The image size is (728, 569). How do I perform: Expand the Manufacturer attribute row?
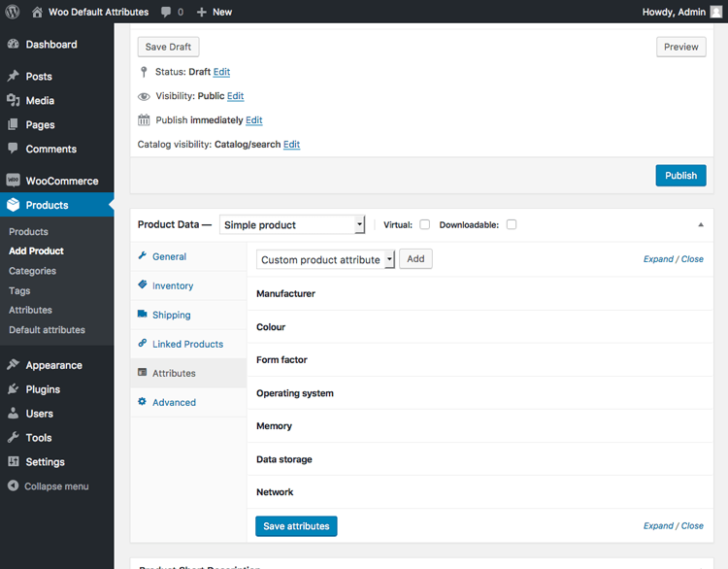[x=480, y=293]
